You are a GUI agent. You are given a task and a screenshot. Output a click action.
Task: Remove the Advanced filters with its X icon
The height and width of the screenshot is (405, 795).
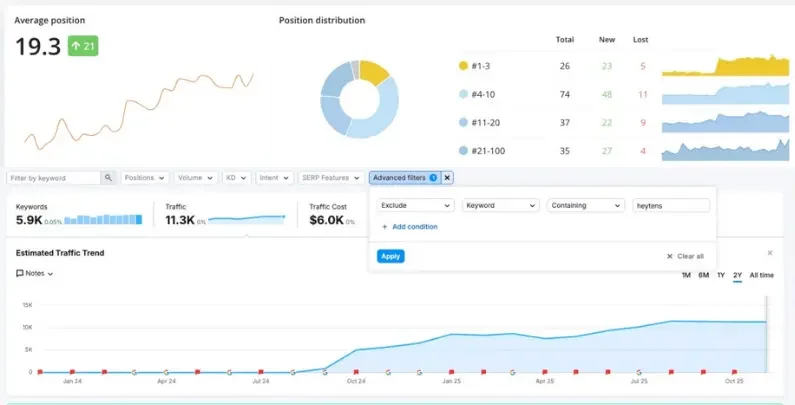[447, 178]
